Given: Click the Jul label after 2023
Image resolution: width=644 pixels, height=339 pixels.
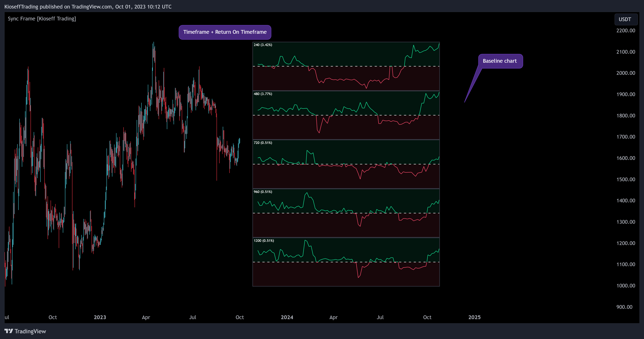Looking at the screenshot, I should tap(192, 317).
